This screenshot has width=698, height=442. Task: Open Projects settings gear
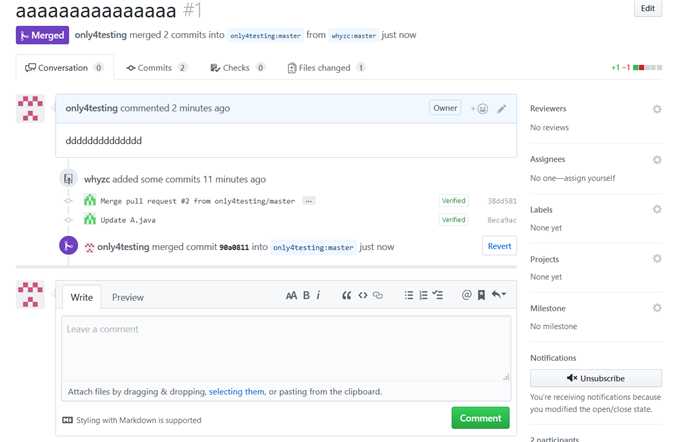pyautogui.click(x=657, y=259)
